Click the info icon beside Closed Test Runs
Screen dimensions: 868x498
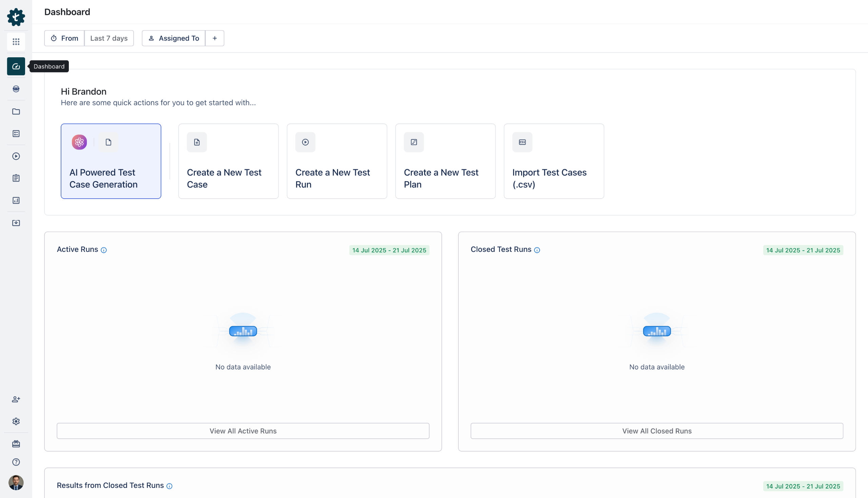click(x=537, y=250)
